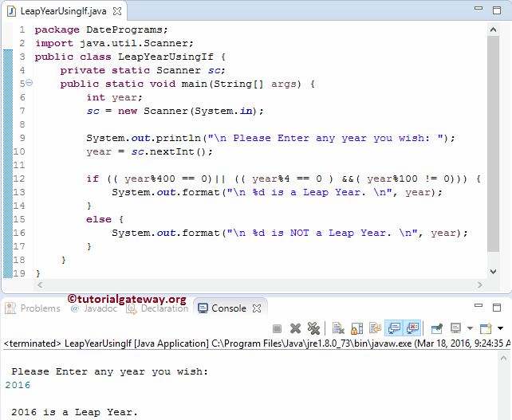
Task: Minimize the editor pane
Action: (479, 8)
